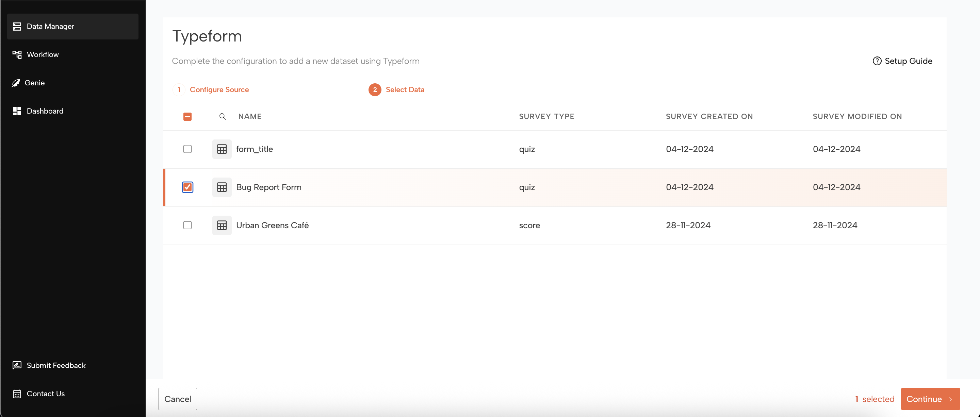
Task: Click created date of form_title row
Action: coord(689,149)
